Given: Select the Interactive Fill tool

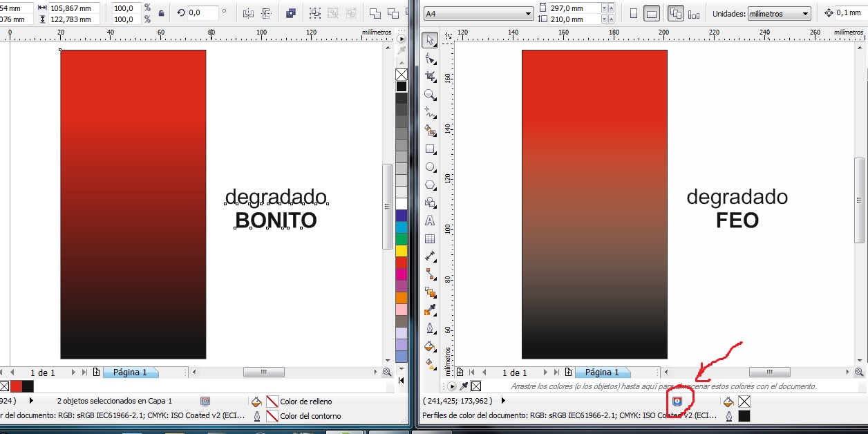Looking at the screenshot, I should tap(430, 364).
